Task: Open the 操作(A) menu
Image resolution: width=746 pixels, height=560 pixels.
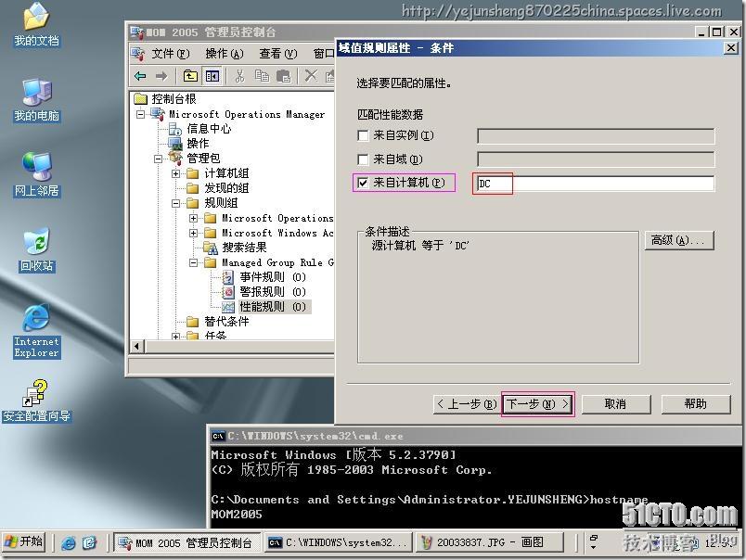Action: click(225, 54)
